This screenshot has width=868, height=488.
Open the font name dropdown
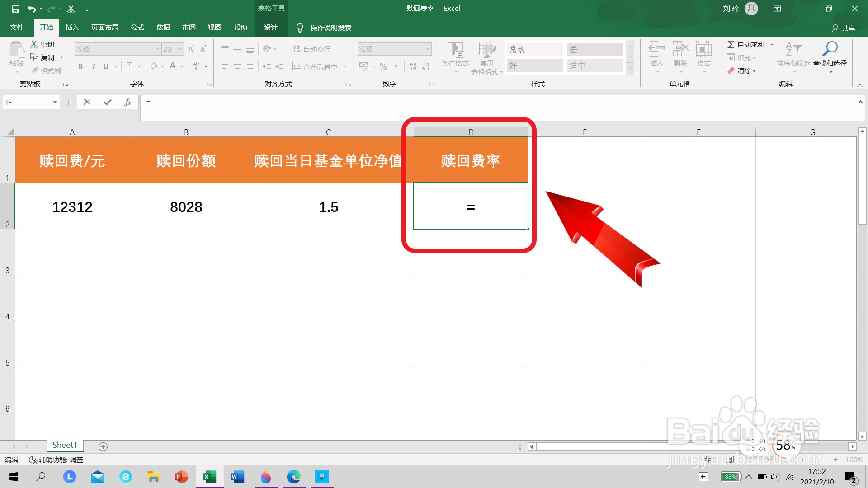(x=157, y=48)
